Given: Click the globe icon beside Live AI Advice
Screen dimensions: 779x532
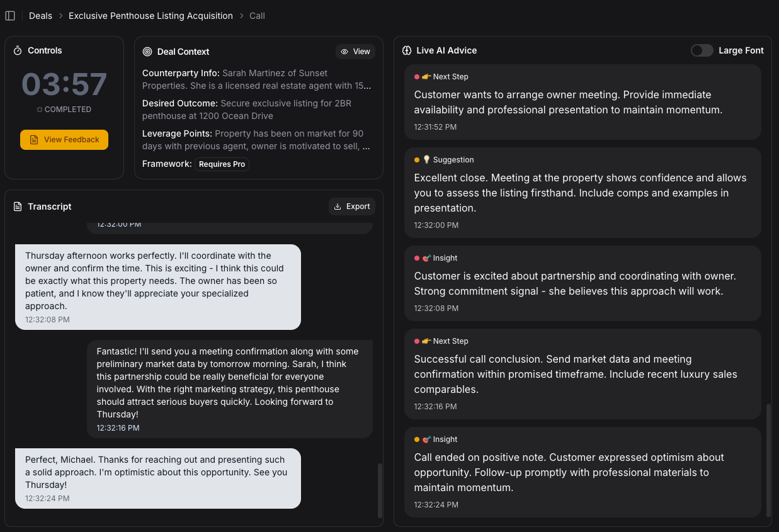Looking at the screenshot, I should 408,50.
